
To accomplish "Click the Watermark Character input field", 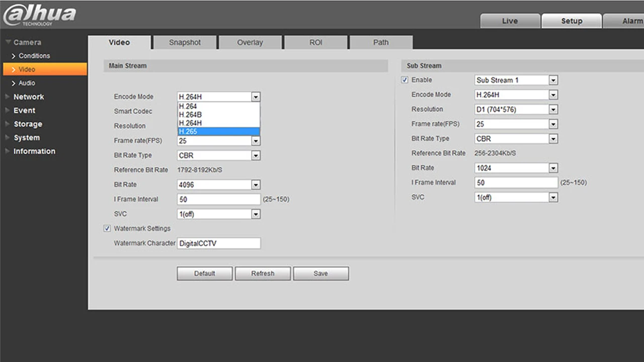I will pos(219,243).
